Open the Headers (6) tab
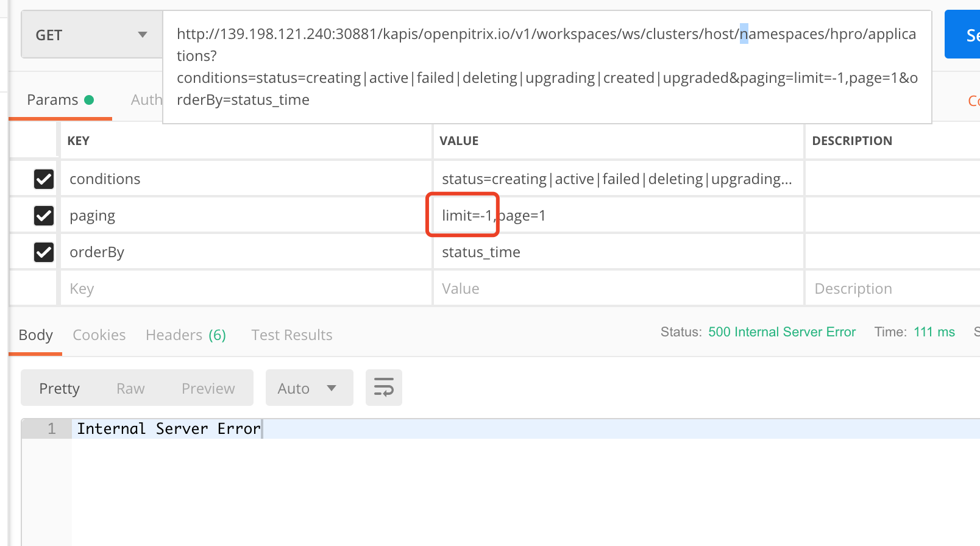980x546 pixels. [186, 335]
